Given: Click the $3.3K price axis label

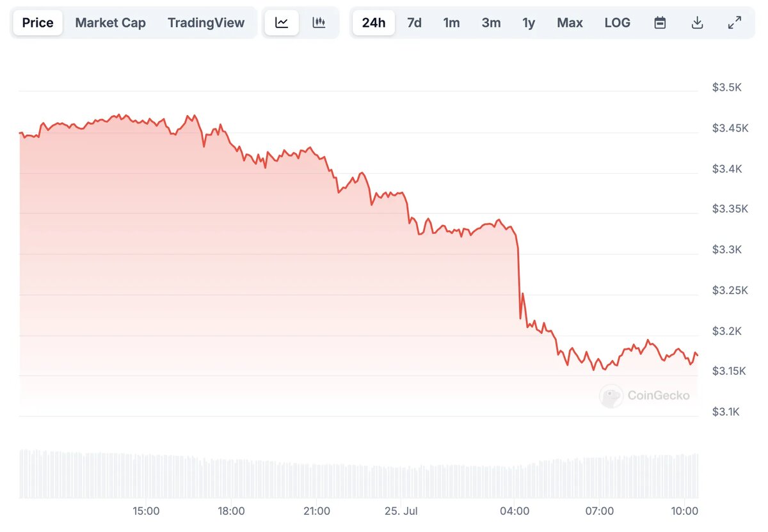Looking at the screenshot, I should coord(728,249).
